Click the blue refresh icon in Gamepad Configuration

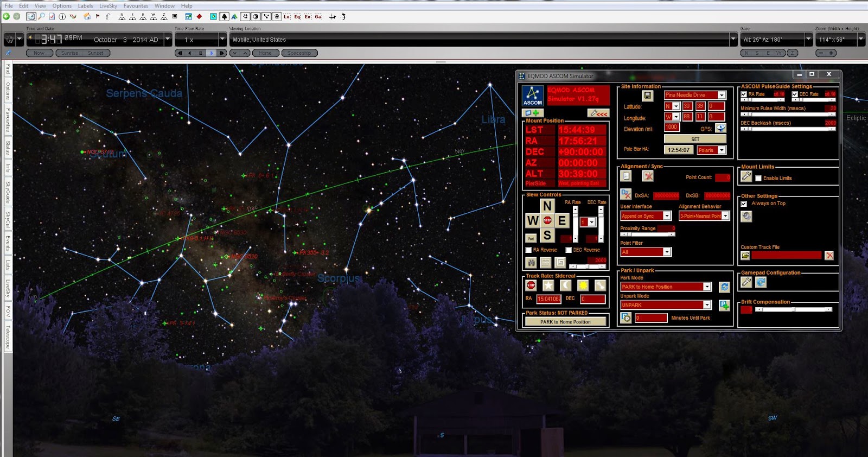point(761,282)
